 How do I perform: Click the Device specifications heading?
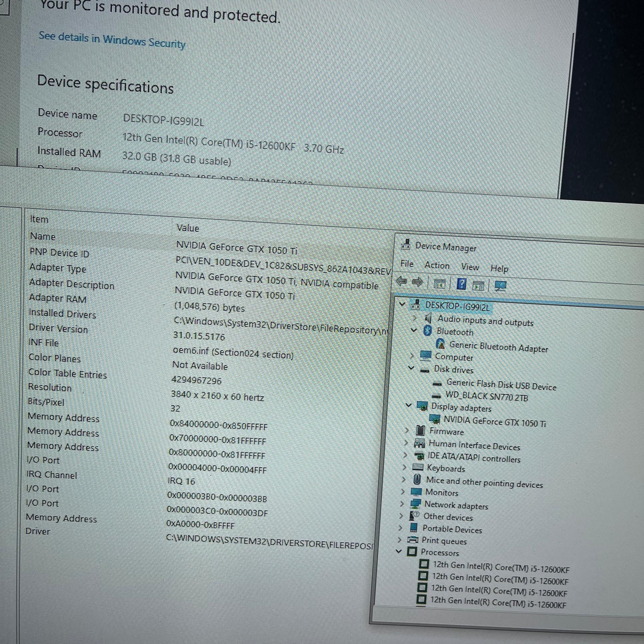pyautogui.click(x=105, y=84)
